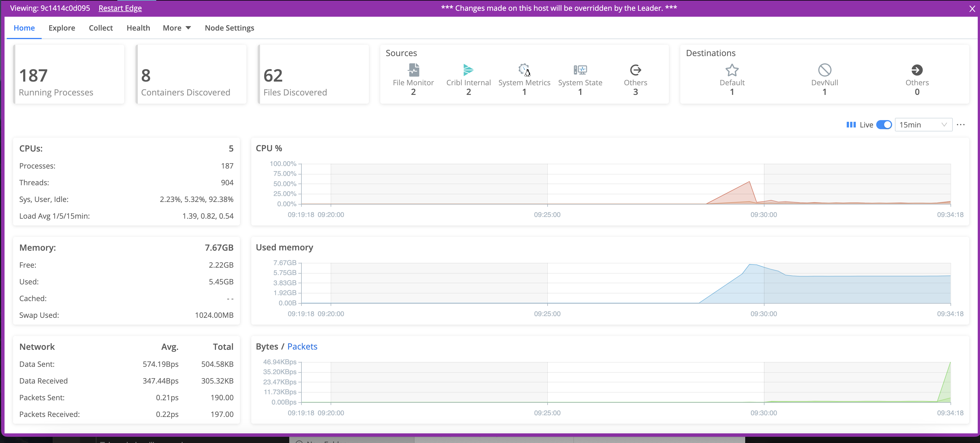Click the Viewing: 9c1414c0d095 host label
Viewport: 980px width, 443px height.
point(50,8)
